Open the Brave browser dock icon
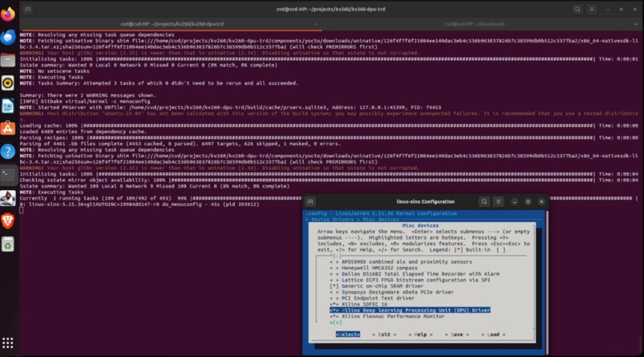The height and width of the screenshot is (357, 644). pyautogui.click(x=8, y=221)
